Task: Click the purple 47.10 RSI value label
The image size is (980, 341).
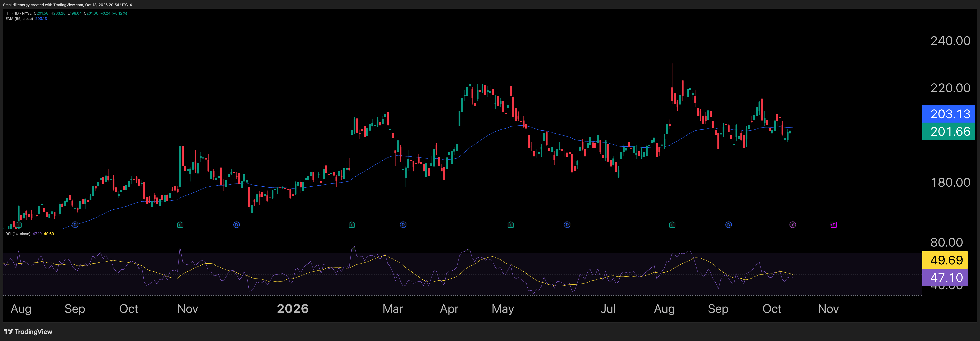Action: [x=945, y=278]
